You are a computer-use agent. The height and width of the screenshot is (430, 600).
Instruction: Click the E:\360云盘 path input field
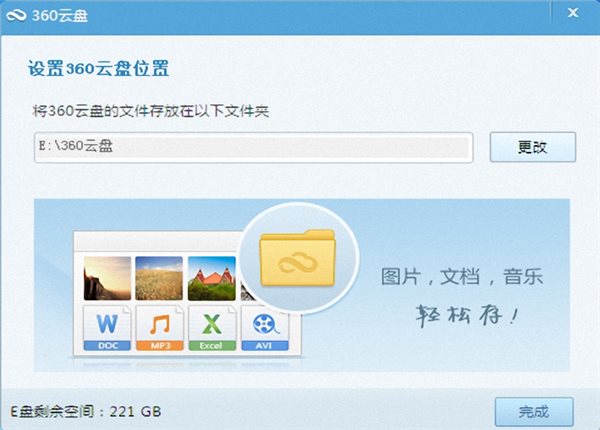pyautogui.click(x=254, y=147)
